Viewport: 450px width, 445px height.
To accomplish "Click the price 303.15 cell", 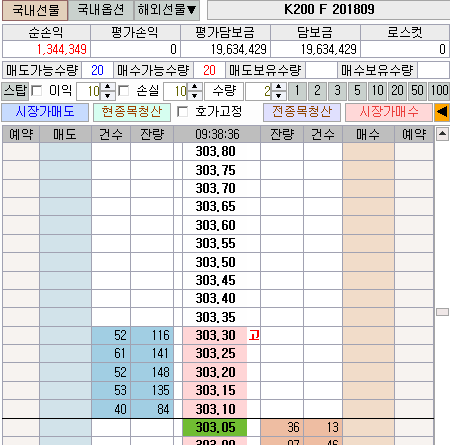I will [x=215, y=391].
